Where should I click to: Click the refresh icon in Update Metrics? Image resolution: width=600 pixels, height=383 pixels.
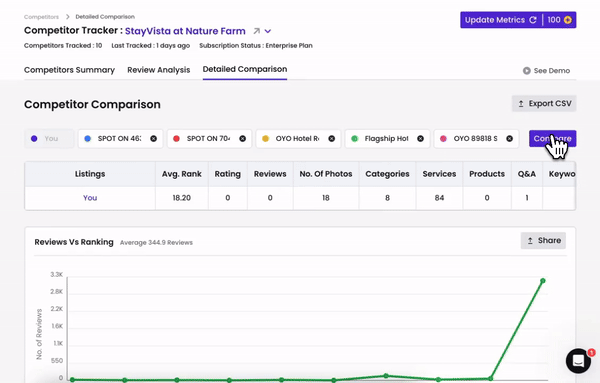(533, 20)
